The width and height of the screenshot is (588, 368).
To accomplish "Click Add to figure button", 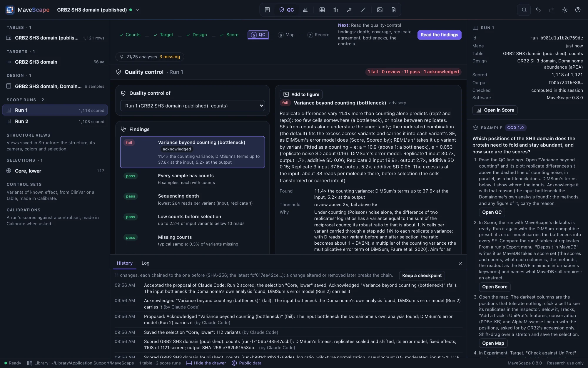I will coord(301,95).
